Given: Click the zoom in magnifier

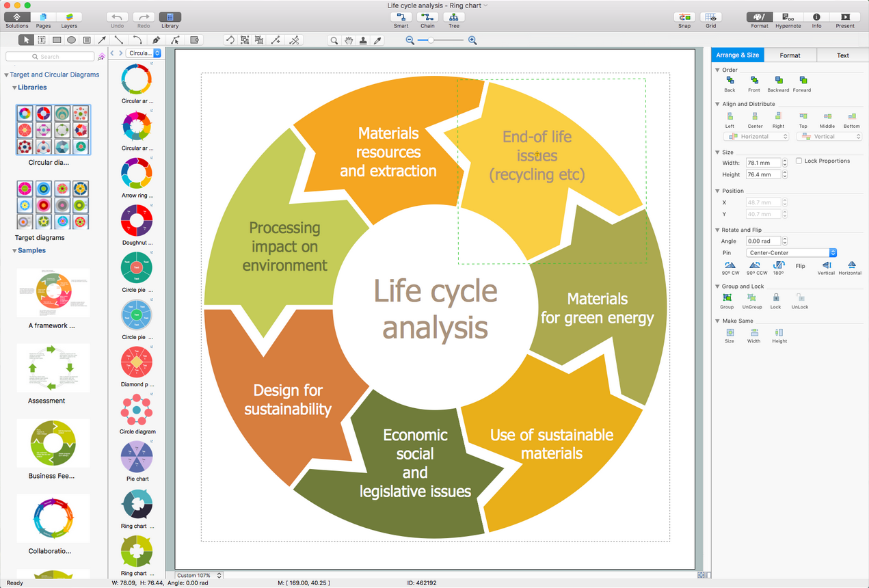Looking at the screenshot, I should [x=472, y=40].
